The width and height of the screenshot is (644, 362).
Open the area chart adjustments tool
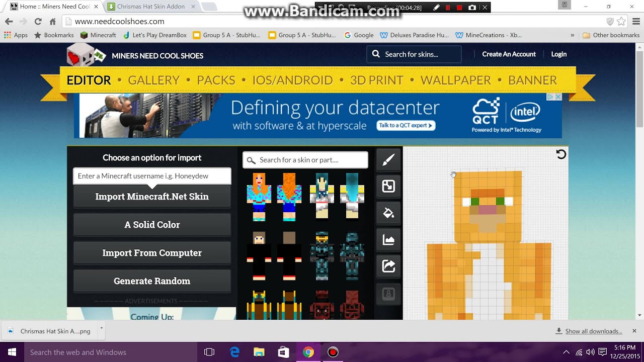pos(388,240)
